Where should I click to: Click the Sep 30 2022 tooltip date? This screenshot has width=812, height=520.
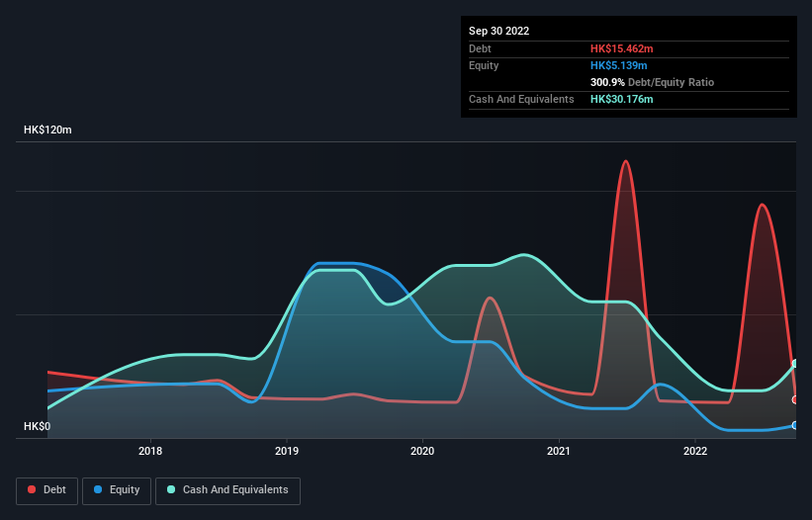pyautogui.click(x=498, y=31)
